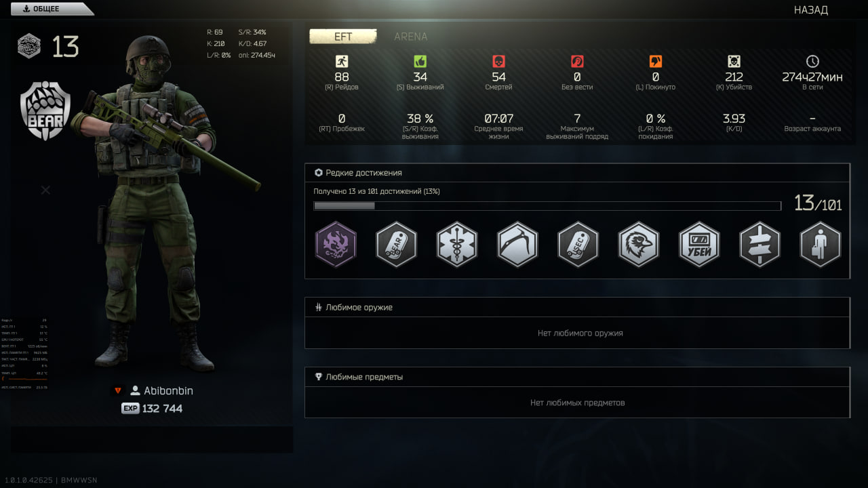Select the USEC dogtag achievement badge
This screenshot has width=868, height=488.
coord(578,244)
